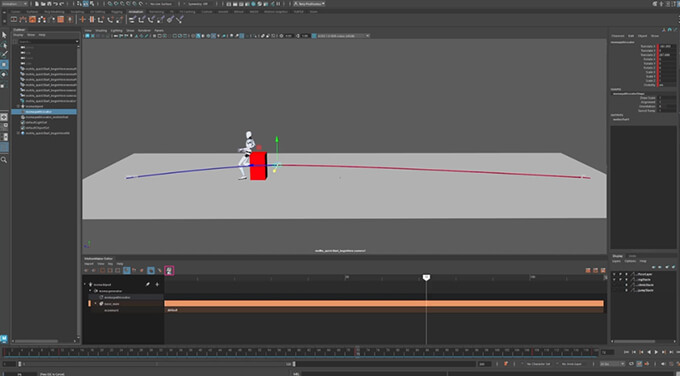
Task: Open the No Character Set dropdown
Action: pyautogui.click(x=539, y=364)
